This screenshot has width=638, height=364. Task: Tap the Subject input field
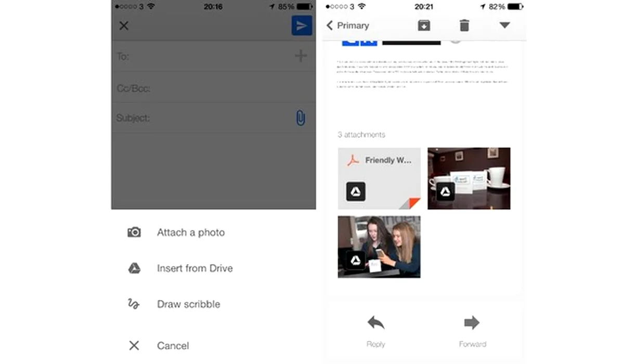click(218, 118)
